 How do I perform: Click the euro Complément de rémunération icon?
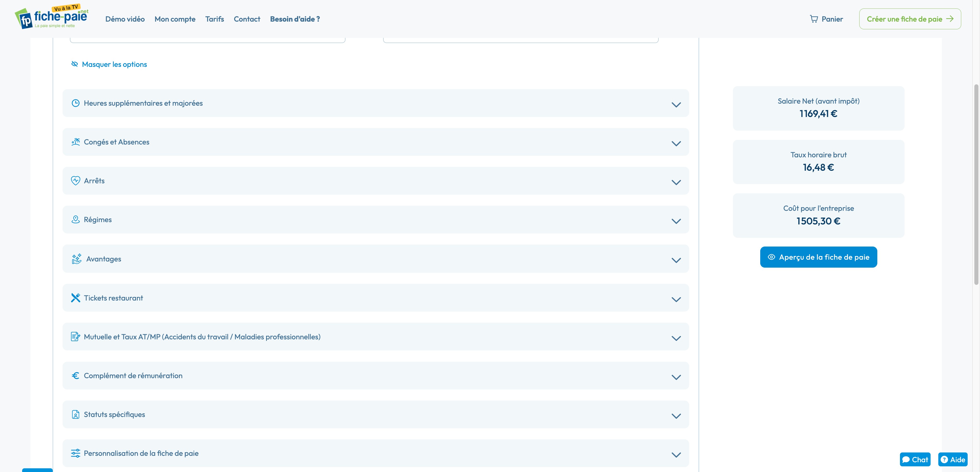point(75,376)
